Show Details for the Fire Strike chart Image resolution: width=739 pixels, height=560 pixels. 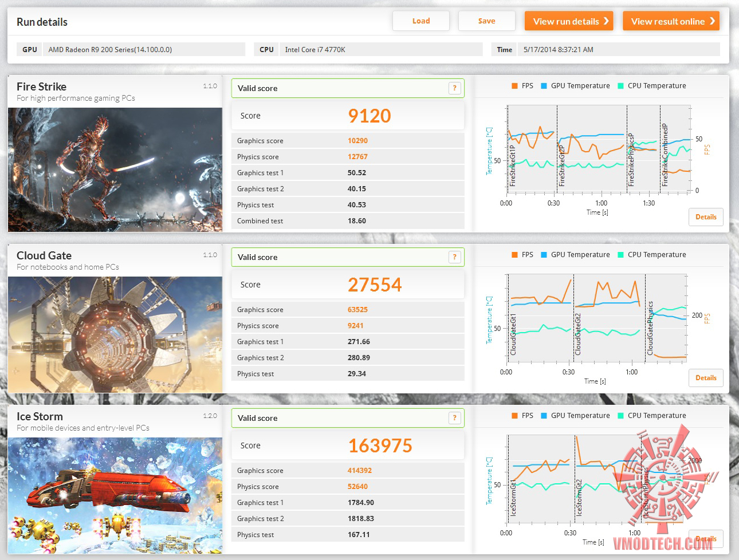click(x=706, y=217)
